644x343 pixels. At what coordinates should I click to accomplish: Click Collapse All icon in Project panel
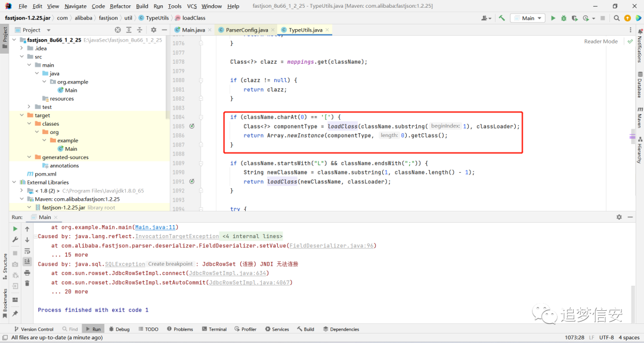click(140, 30)
